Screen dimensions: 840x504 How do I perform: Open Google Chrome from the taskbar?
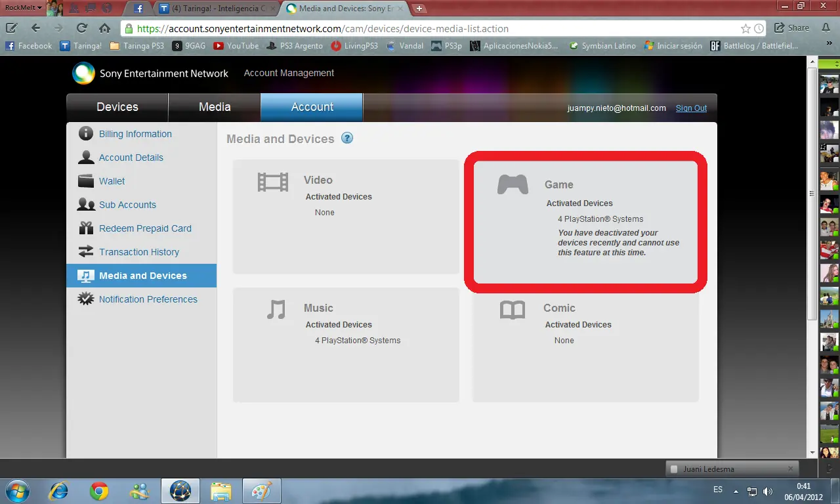(x=99, y=491)
